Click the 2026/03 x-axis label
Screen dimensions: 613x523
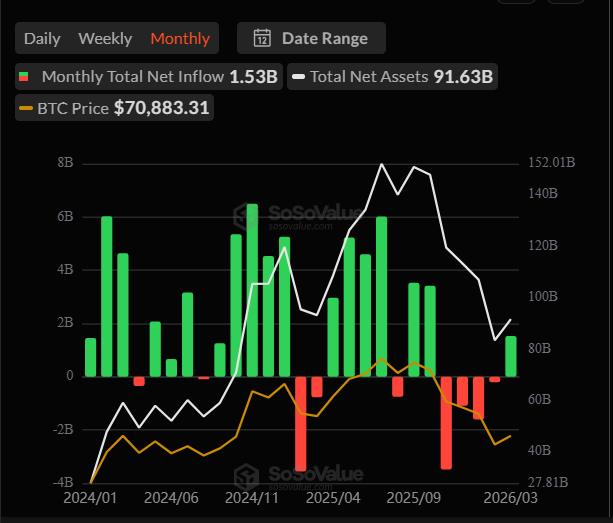[510, 498]
